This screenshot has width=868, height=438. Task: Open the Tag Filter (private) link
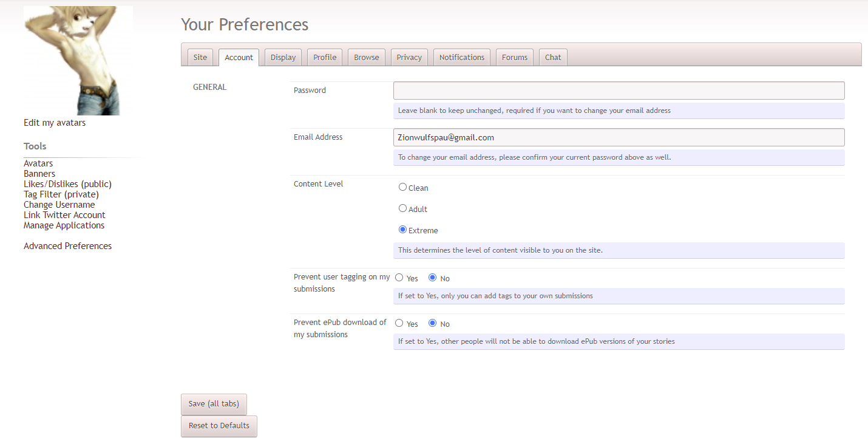click(61, 194)
